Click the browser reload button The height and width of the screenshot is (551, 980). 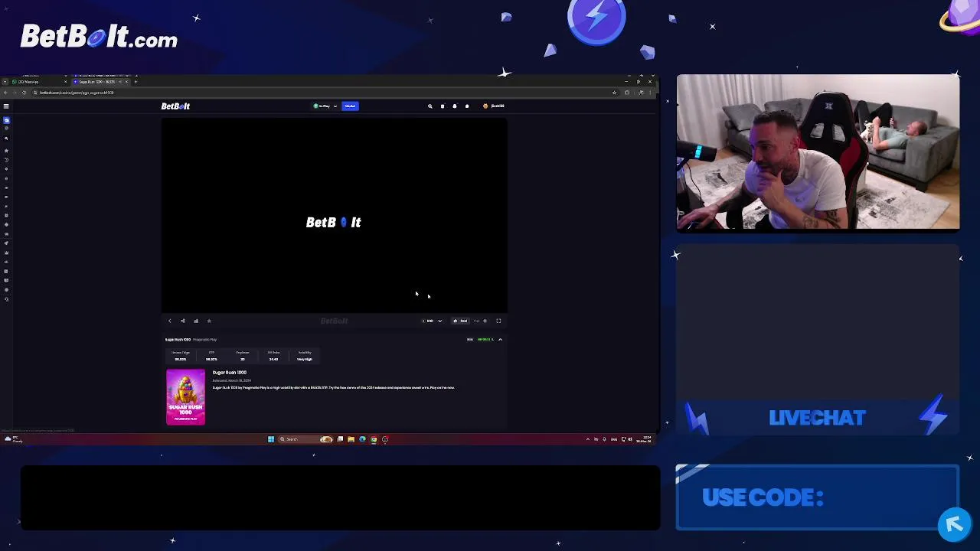point(24,93)
